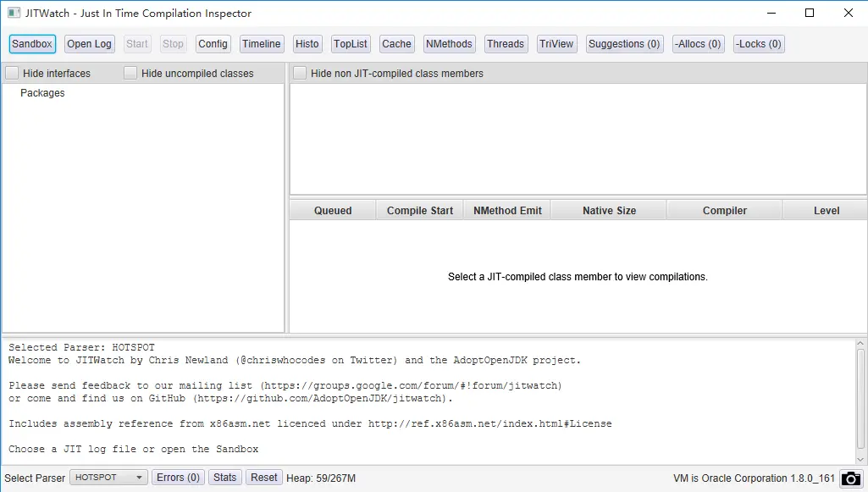Select the Packages tree root
The width and height of the screenshot is (868, 492).
42,93
